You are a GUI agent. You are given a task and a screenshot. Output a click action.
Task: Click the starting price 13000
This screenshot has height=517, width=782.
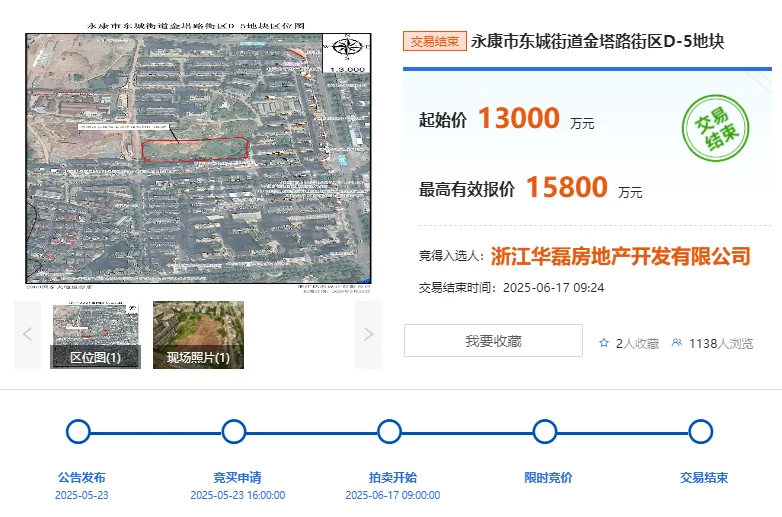tap(519, 118)
